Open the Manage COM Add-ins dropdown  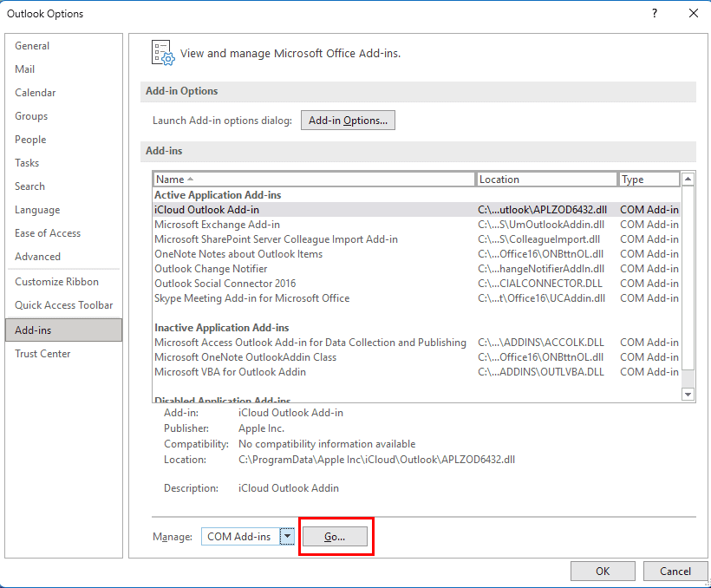tap(287, 536)
